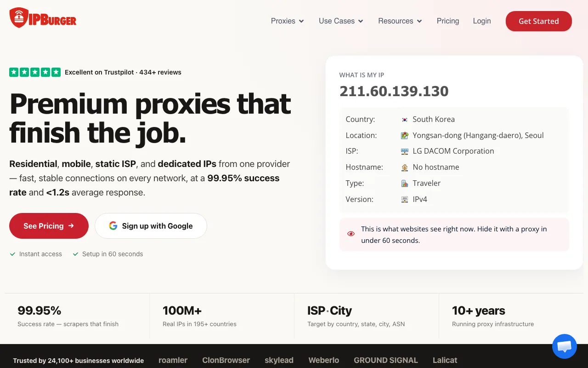
Task: Click the 99.95% success rate stat
Action: point(68,316)
